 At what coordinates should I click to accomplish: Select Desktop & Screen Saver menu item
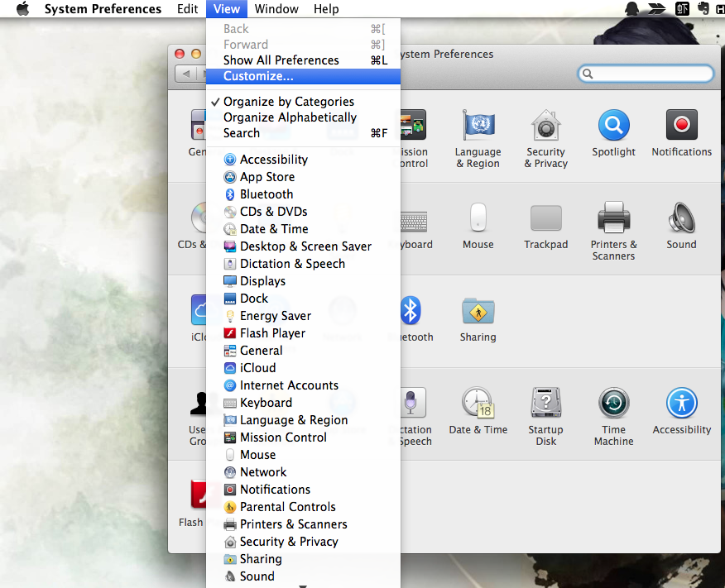click(303, 246)
